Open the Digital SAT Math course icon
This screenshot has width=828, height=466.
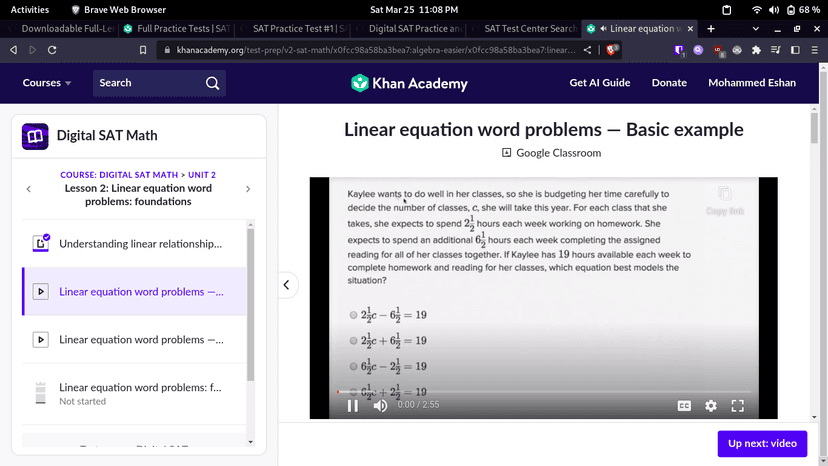coord(35,136)
